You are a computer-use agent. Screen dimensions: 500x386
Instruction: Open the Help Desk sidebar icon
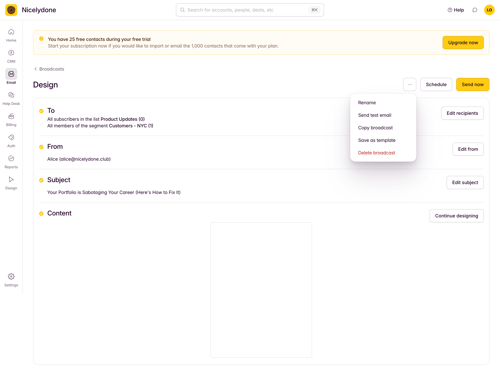point(11,98)
